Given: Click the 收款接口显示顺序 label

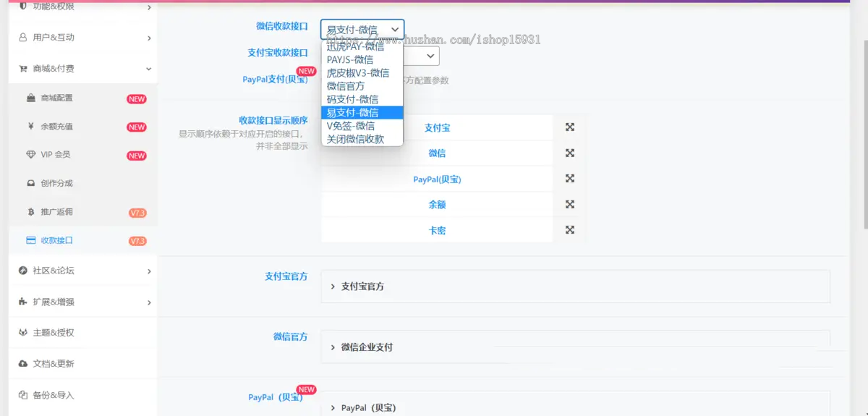Looking at the screenshot, I should pyautogui.click(x=273, y=120).
